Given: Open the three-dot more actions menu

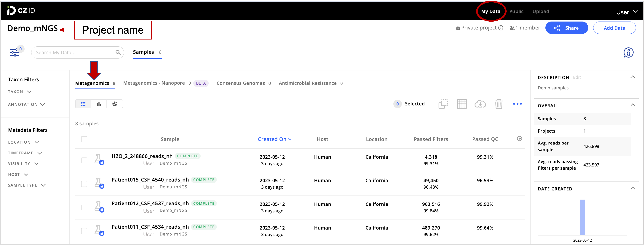Looking at the screenshot, I should pos(517,104).
